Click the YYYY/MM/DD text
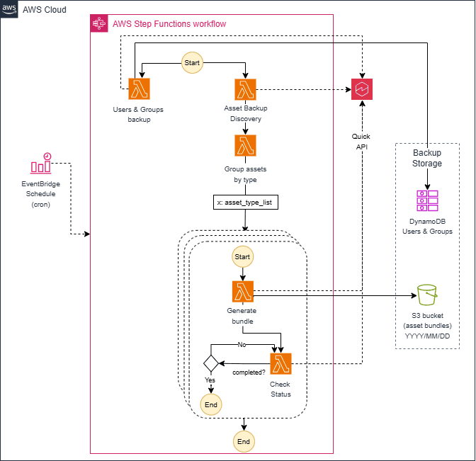The image size is (476, 461). pos(427,336)
